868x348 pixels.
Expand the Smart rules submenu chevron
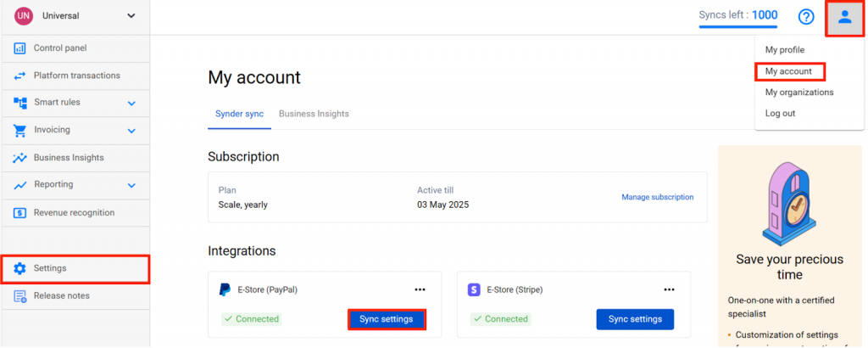131,104
